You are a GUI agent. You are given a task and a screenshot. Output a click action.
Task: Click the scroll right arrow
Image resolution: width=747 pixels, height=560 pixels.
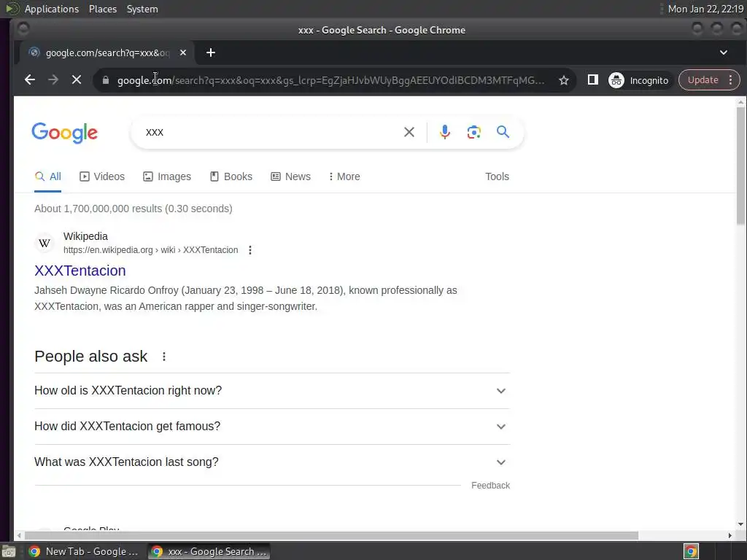point(729,535)
